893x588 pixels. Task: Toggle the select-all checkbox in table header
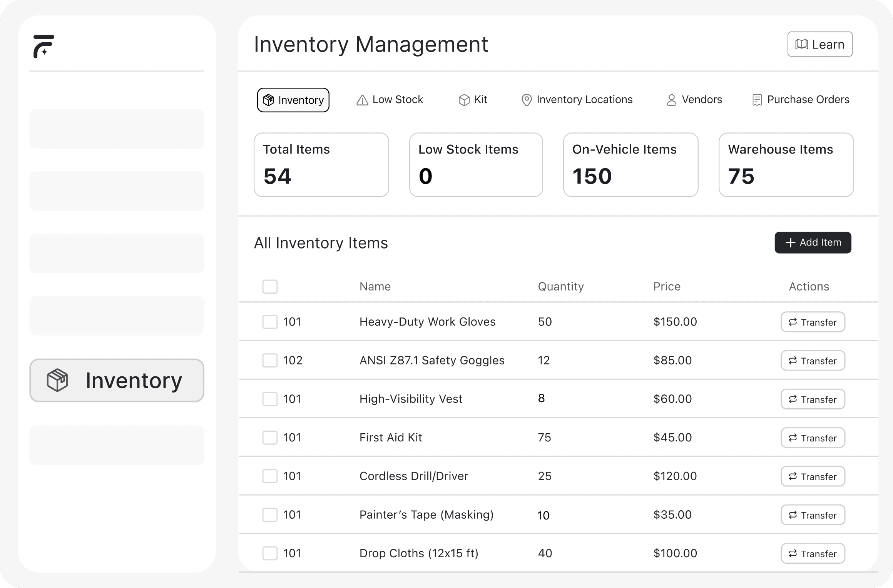point(270,287)
